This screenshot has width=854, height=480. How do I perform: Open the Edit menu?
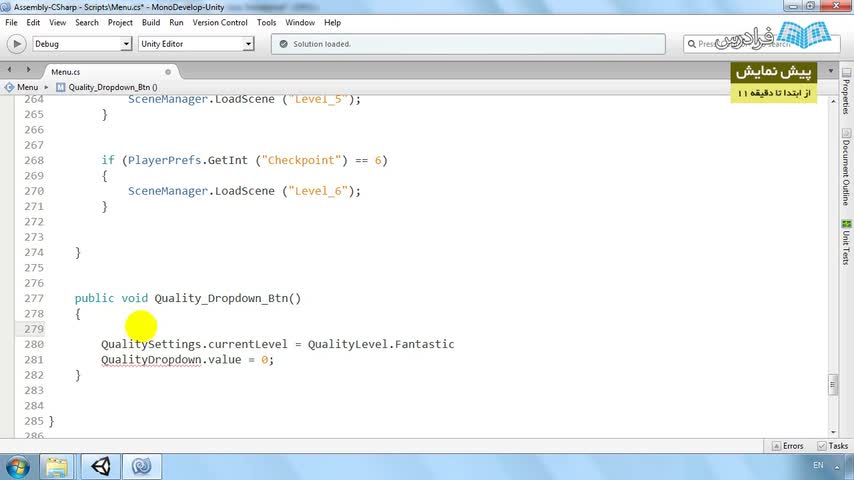click(33, 23)
